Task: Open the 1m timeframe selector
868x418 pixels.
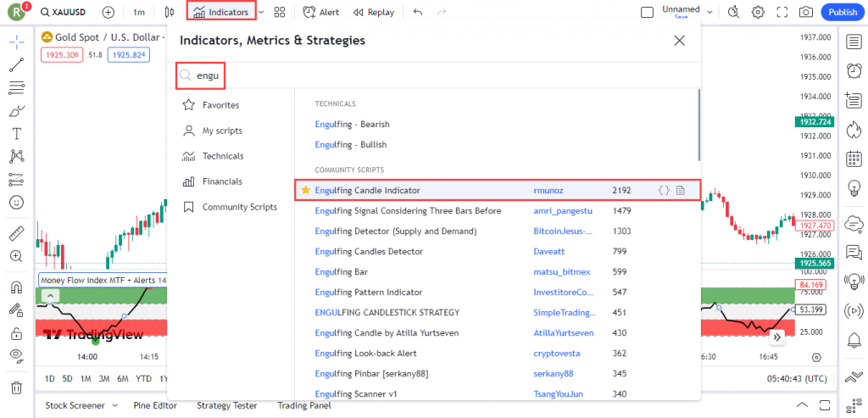Action: [139, 12]
